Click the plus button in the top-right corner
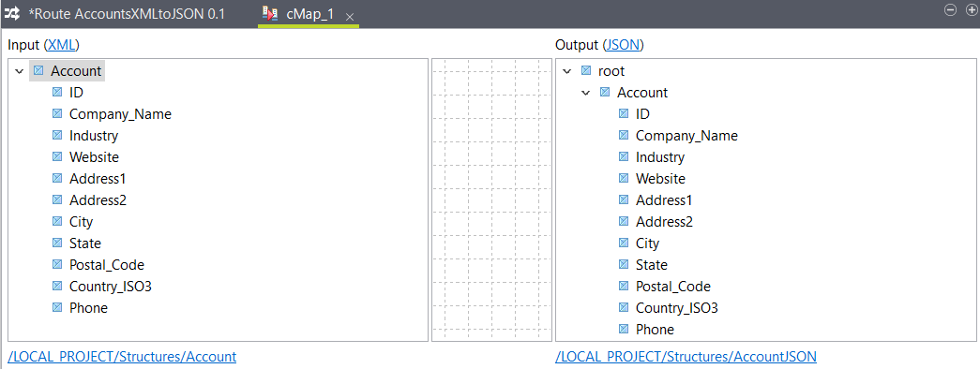Viewport: 980px width, 369px height. pyautogui.click(x=972, y=10)
